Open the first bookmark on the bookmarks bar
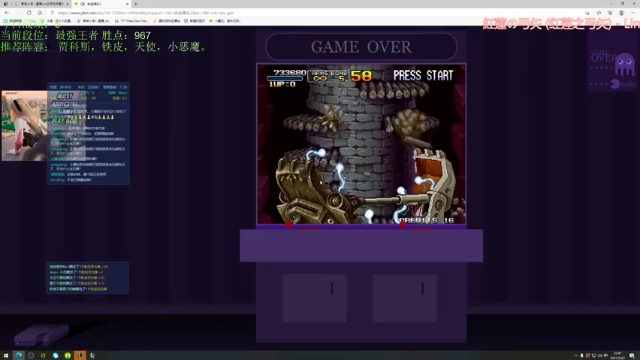Screen dimensions: 640x360 click(x=12, y=21)
